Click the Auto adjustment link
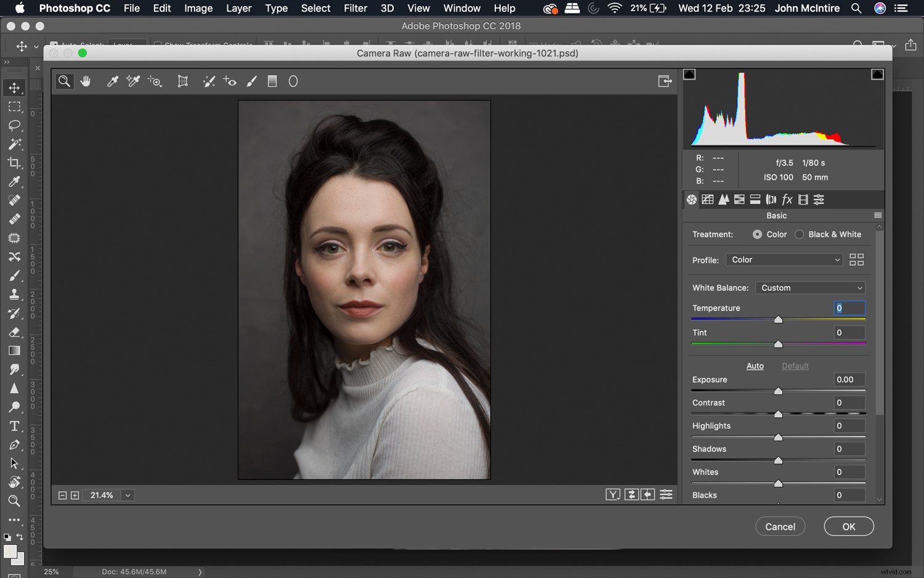The height and width of the screenshot is (578, 924). point(755,365)
